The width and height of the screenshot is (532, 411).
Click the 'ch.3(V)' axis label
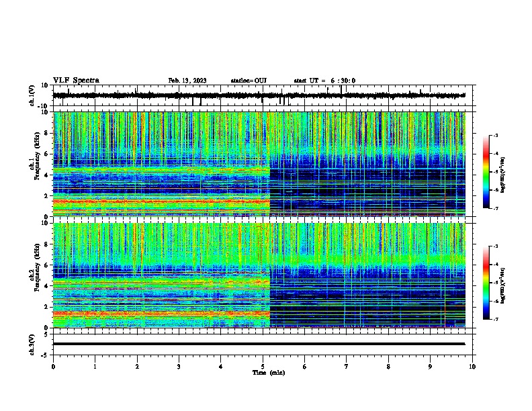point(32,345)
